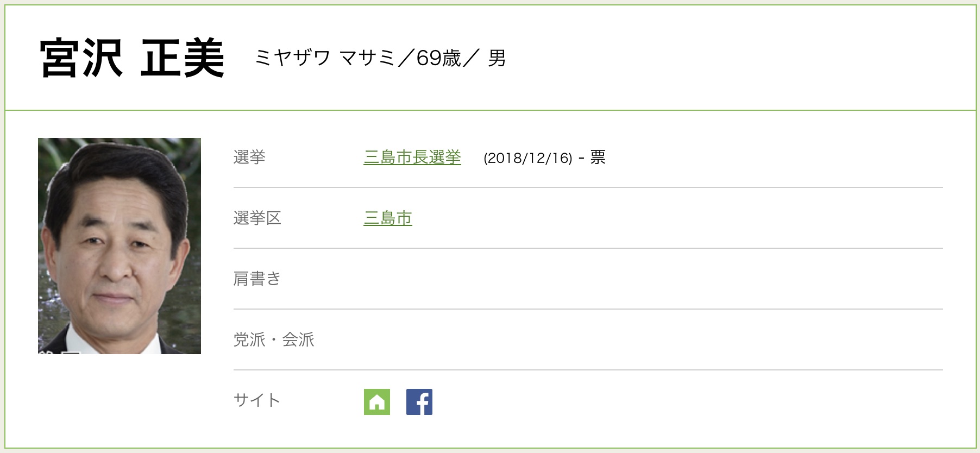This screenshot has width=980, height=453.
Task: Click the election date (2018/12/16)
Action: 528,158
